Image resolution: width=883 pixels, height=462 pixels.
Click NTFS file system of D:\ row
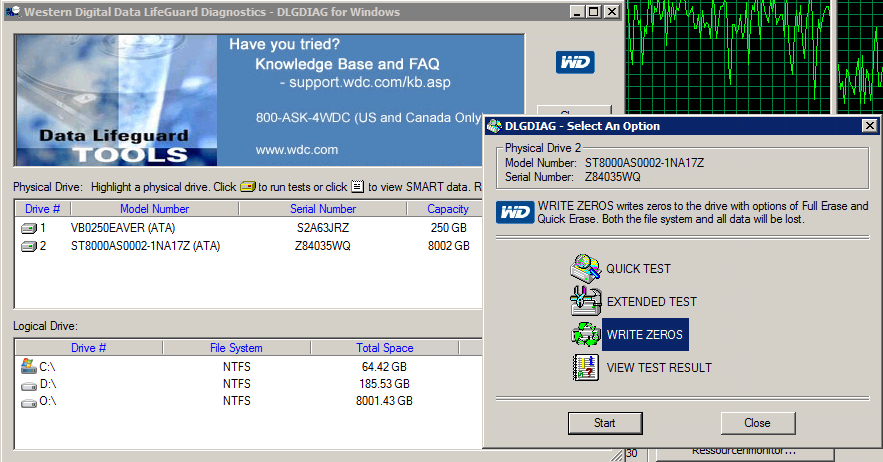pos(237,384)
